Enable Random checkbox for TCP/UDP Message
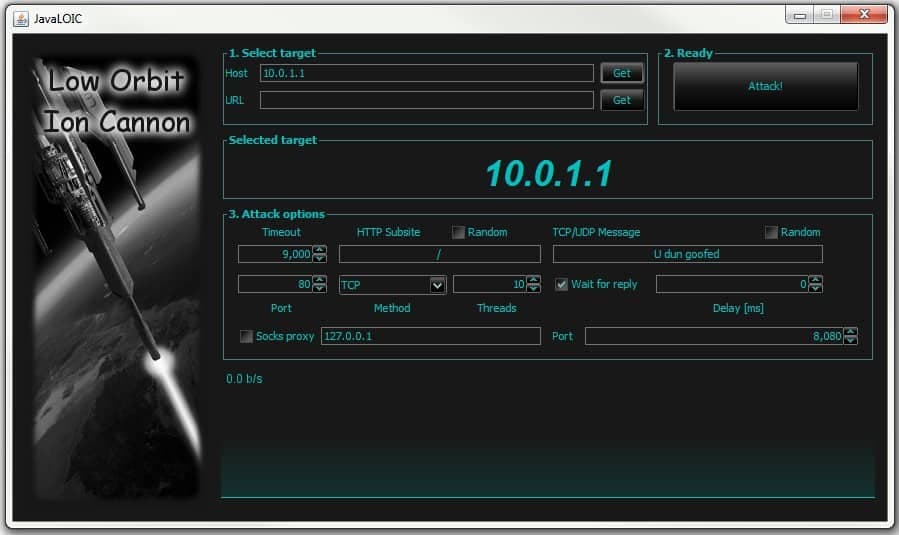 [x=771, y=232]
